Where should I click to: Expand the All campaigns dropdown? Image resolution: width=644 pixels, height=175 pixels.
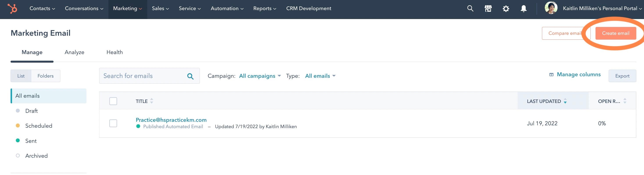click(x=260, y=76)
